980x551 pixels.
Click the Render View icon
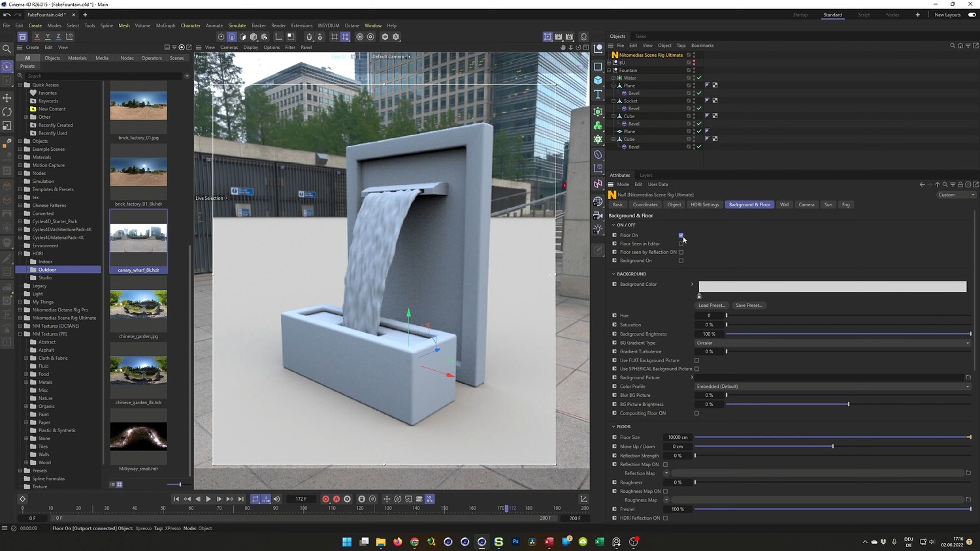point(547,37)
